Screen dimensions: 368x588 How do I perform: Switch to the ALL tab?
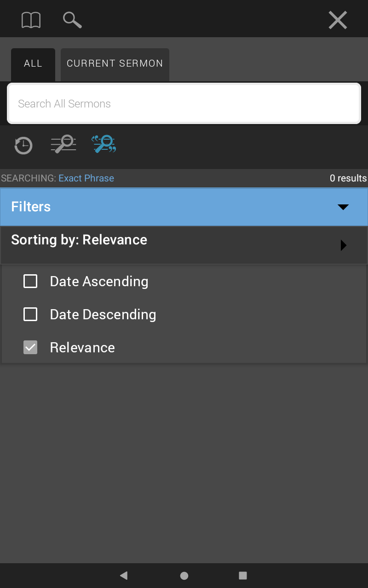coord(33,64)
